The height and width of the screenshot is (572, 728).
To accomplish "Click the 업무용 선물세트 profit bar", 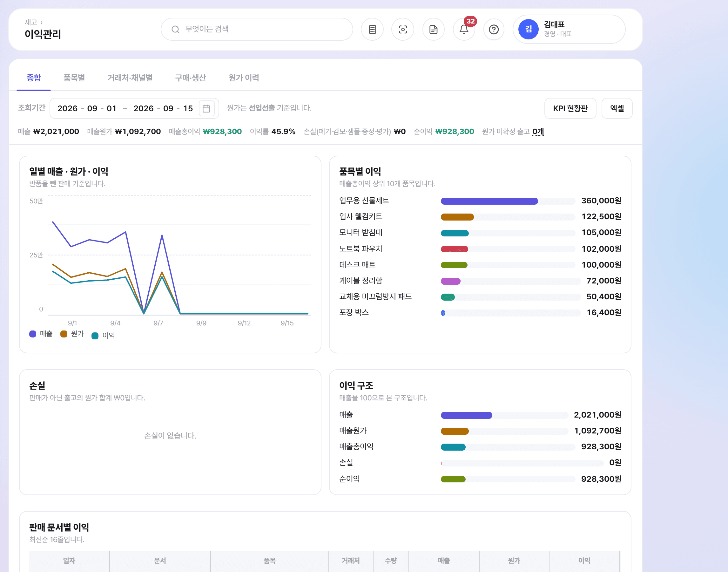I will pos(489,201).
